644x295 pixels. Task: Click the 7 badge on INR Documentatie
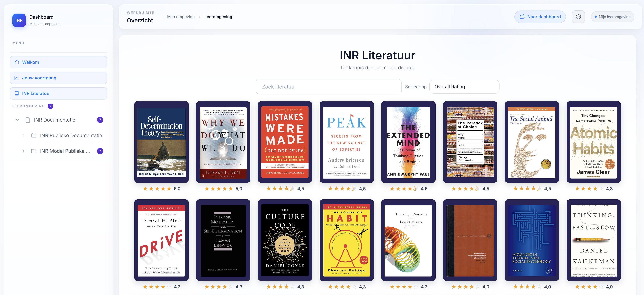point(100,120)
